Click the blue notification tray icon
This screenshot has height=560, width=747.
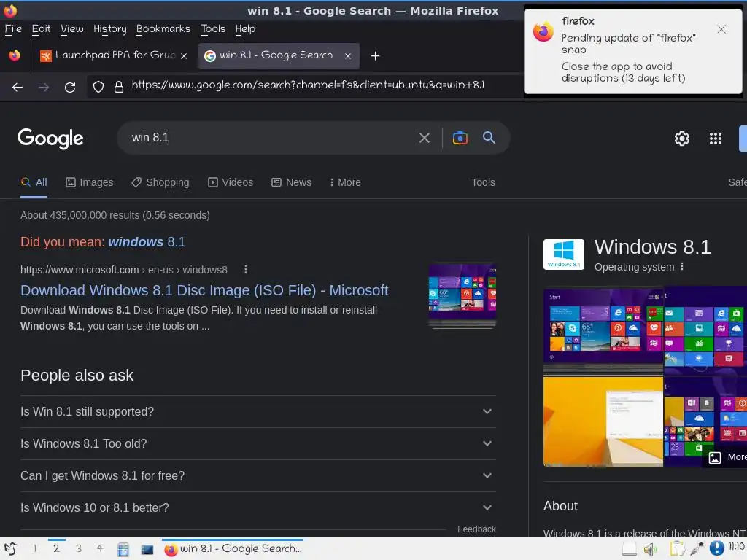pos(716,548)
